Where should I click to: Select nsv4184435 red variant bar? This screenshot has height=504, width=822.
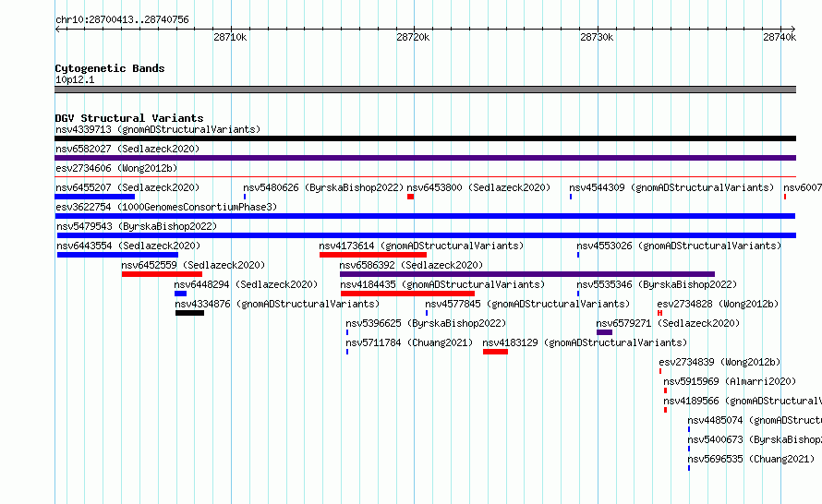click(x=408, y=294)
